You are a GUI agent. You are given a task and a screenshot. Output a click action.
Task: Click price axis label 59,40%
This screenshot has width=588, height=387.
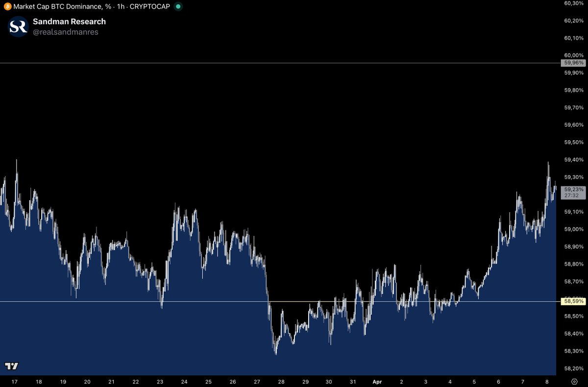point(574,160)
